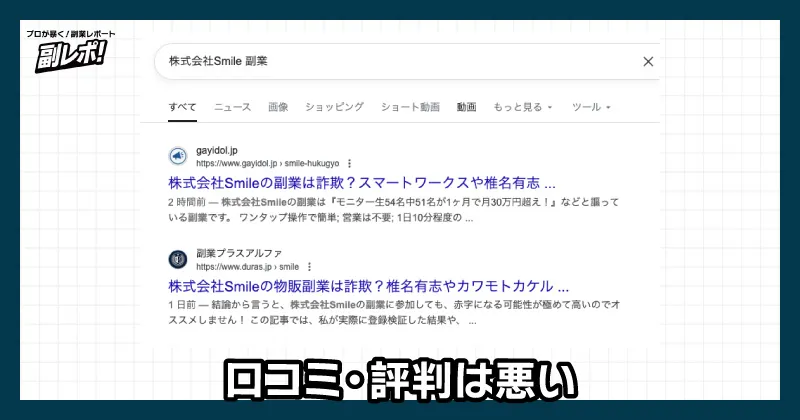Click the 副業プラスアルファ site name
Image resolution: width=800 pixels, height=420 pixels.
click(239, 253)
